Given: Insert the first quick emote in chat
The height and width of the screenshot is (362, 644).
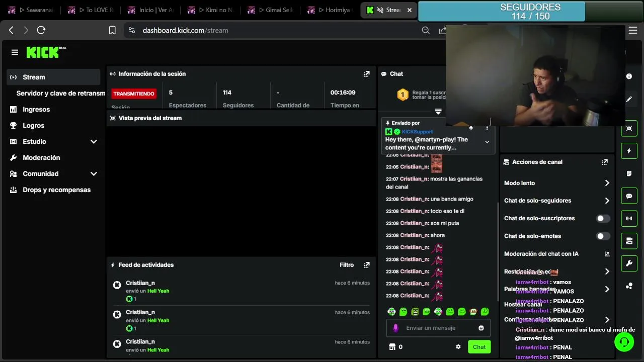Looking at the screenshot, I should (391, 312).
